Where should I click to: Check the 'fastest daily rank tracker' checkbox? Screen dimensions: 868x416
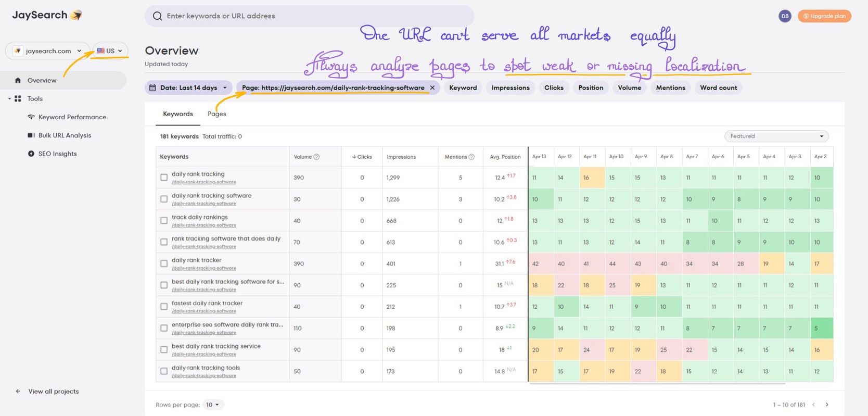click(x=164, y=307)
